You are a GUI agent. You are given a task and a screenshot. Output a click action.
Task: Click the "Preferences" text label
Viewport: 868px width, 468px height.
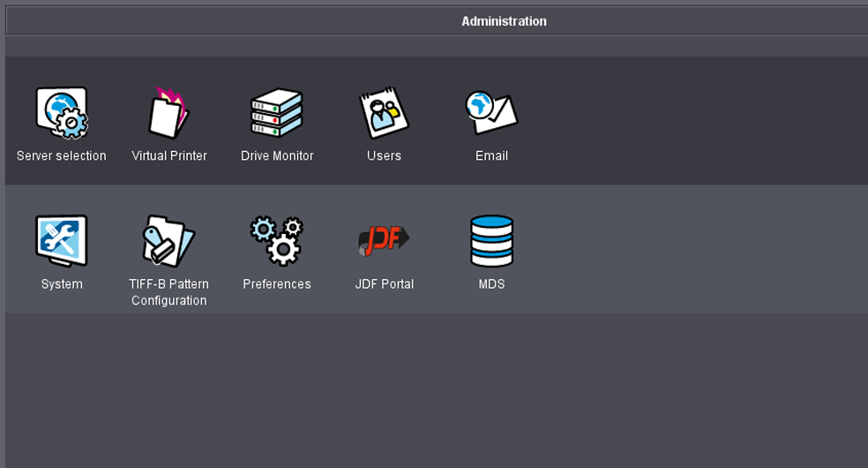point(277,284)
